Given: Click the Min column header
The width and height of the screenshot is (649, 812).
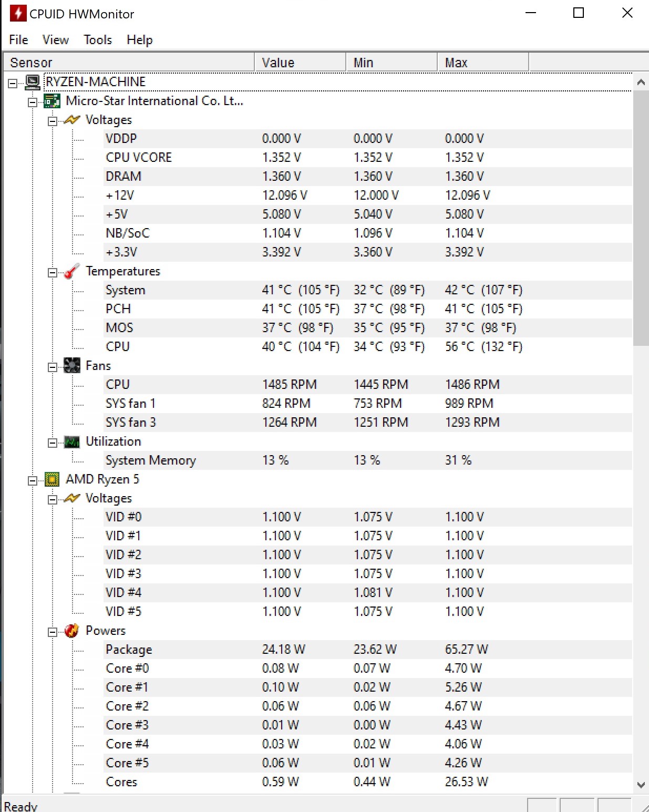Looking at the screenshot, I should pos(392,63).
